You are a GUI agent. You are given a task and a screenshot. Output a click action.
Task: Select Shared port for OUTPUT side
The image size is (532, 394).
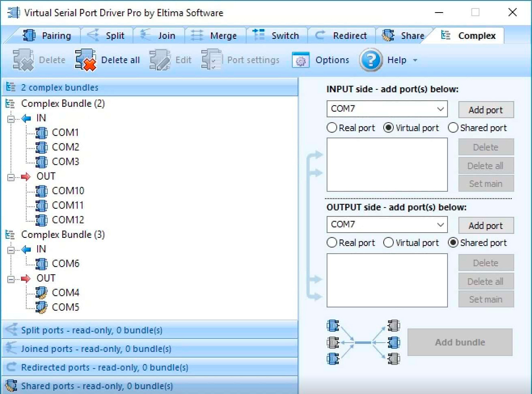coord(453,243)
